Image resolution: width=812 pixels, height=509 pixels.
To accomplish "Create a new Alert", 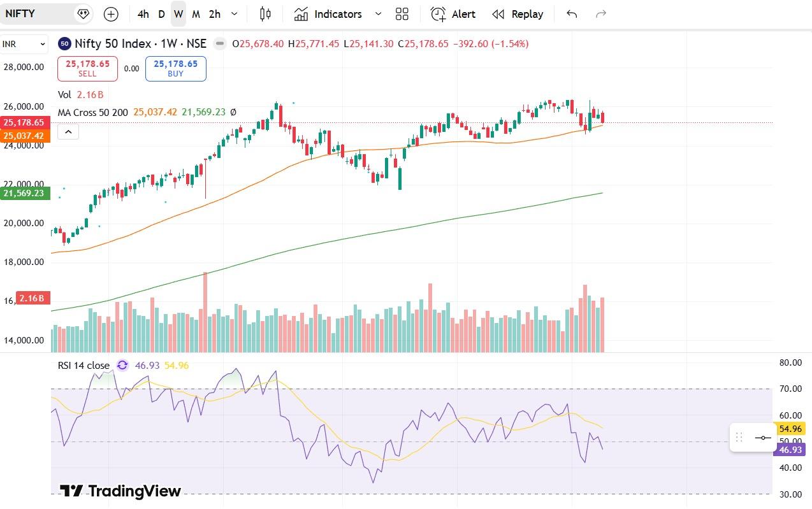I will pyautogui.click(x=453, y=14).
